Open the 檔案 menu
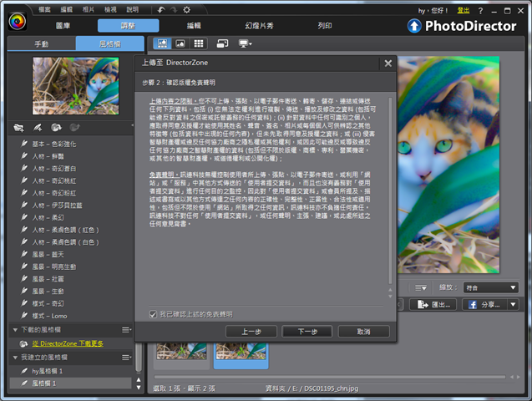This screenshot has width=532, height=401. tap(44, 9)
